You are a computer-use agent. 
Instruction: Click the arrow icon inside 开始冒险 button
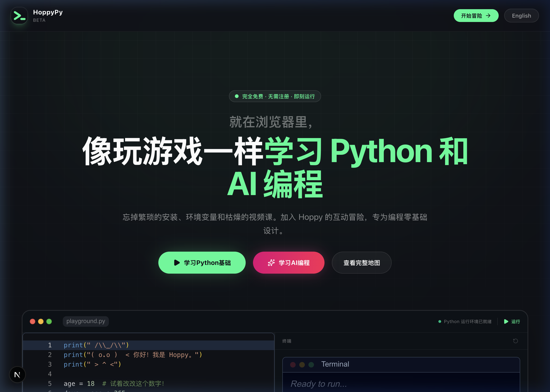tap(489, 15)
